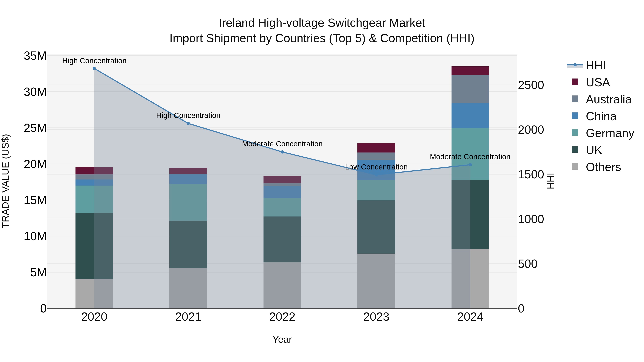Click the 20M y-axis tick label
The height and width of the screenshot is (362, 644).
pyautogui.click(x=35, y=164)
